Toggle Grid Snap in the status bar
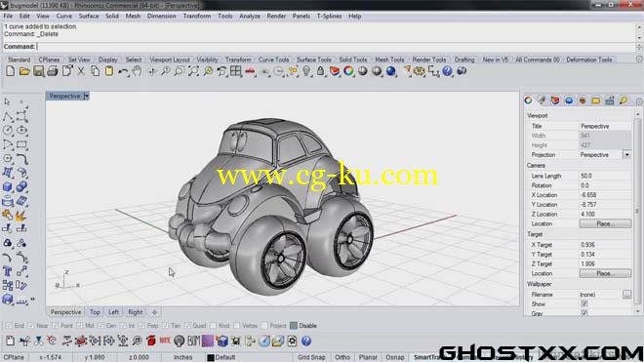 pyautogui.click(x=311, y=357)
